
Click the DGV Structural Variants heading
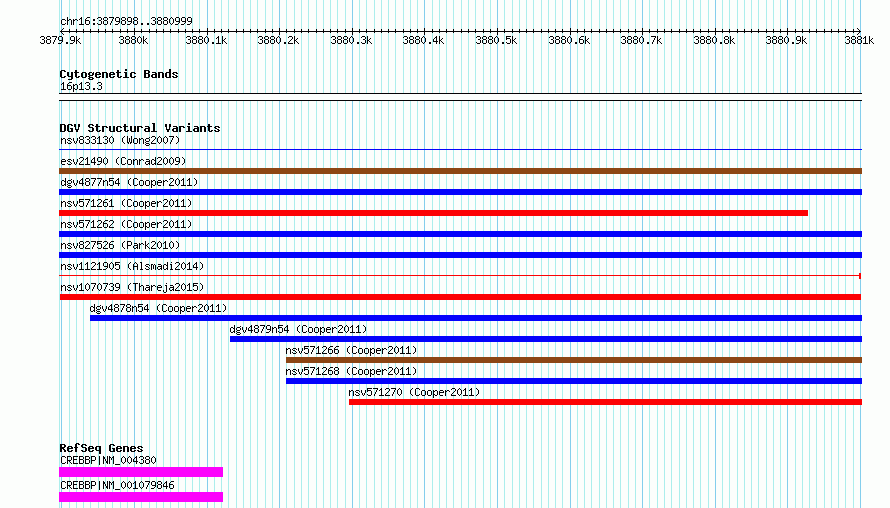tap(140, 128)
